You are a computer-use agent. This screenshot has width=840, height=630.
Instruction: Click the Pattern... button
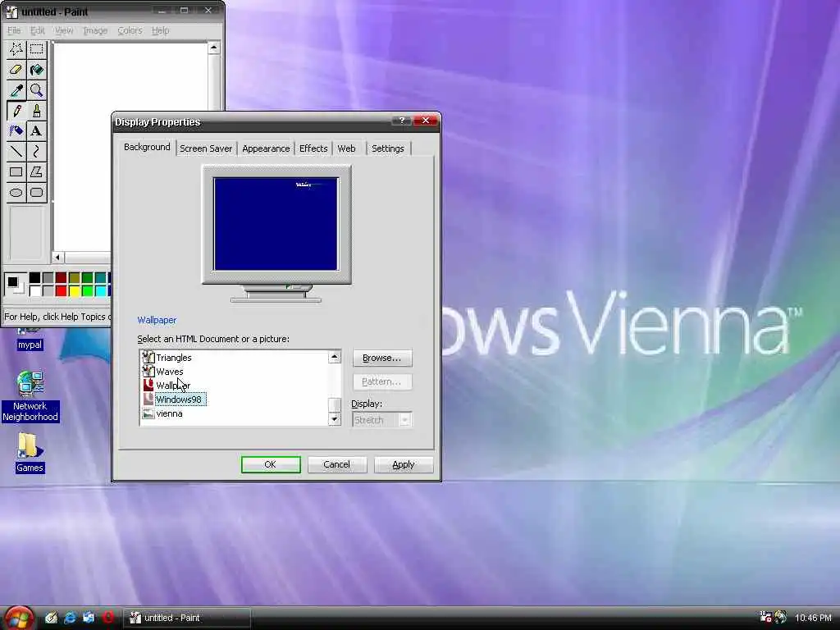pyautogui.click(x=382, y=381)
